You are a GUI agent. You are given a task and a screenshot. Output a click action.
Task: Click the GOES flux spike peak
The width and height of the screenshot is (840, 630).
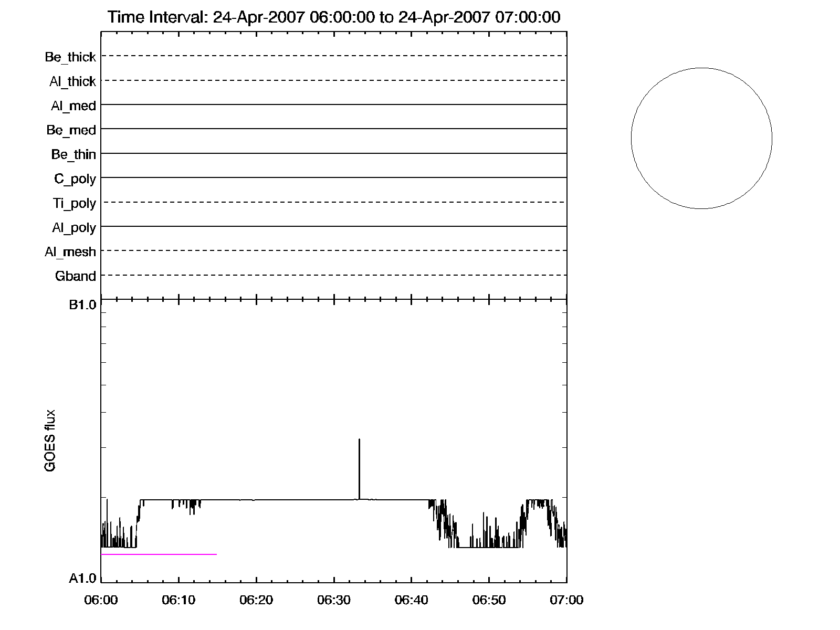click(x=359, y=440)
